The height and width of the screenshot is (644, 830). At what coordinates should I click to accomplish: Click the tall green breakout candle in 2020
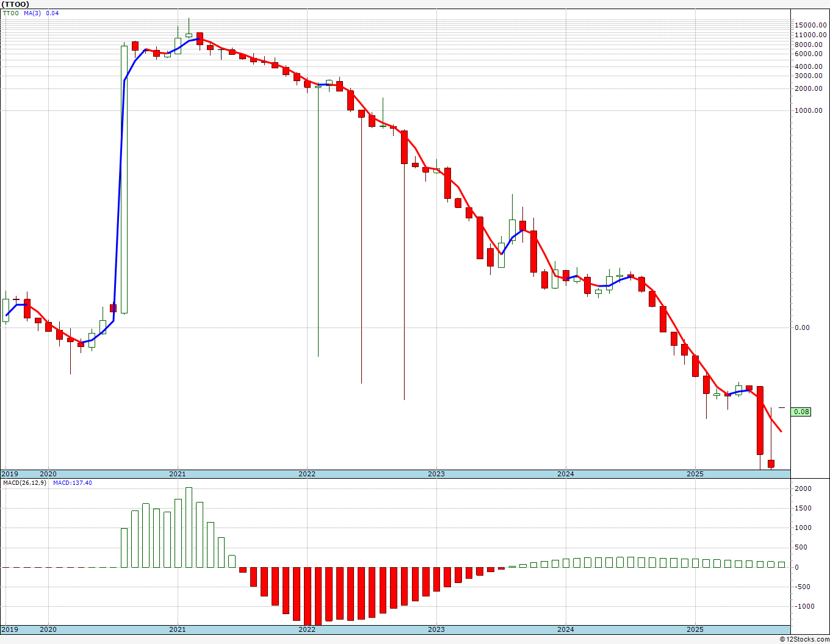(x=125, y=179)
